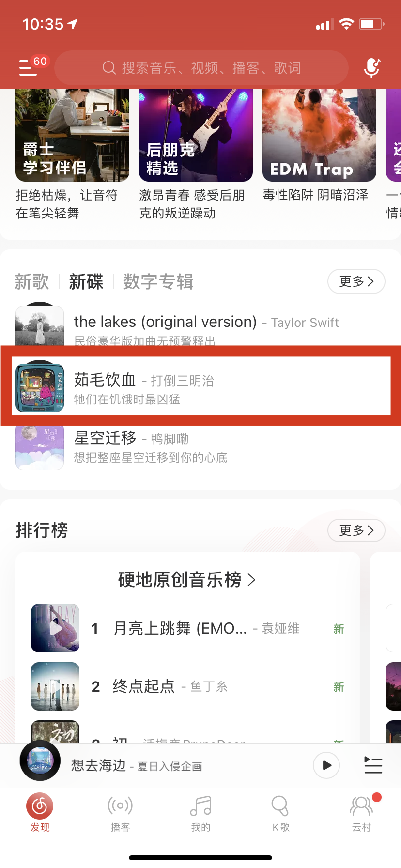Tap the microphone song recognition icon
The image size is (401, 868).
tap(372, 68)
